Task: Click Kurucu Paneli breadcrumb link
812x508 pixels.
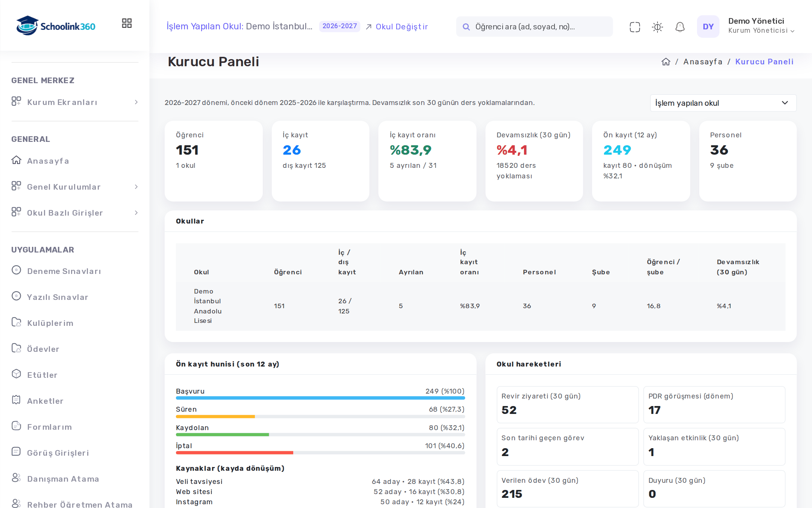Action: coord(764,62)
